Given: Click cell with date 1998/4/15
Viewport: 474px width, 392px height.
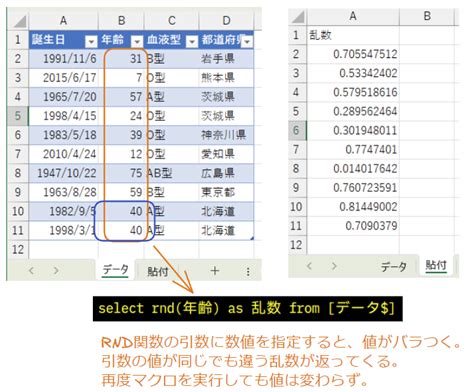Looking at the screenshot, I should pyautogui.click(x=63, y=116).
